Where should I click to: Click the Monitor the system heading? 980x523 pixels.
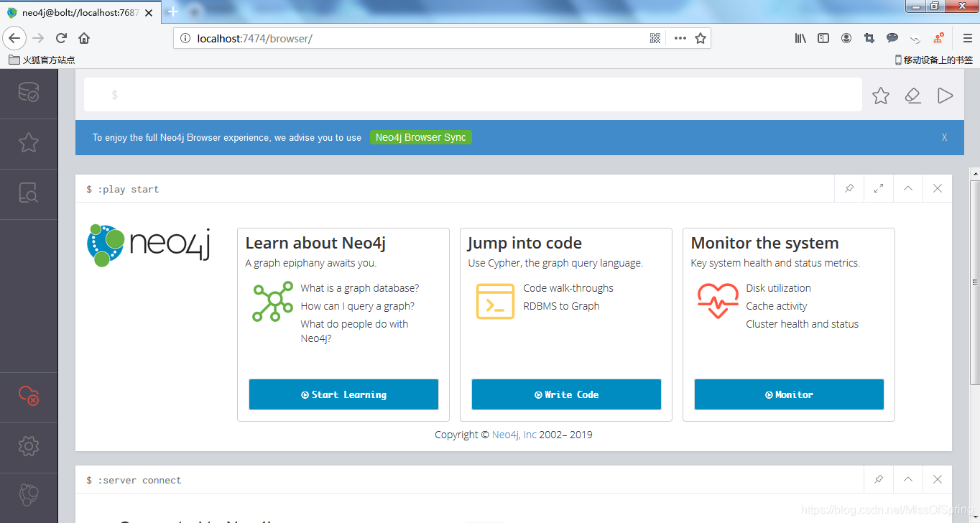[764, 244]
